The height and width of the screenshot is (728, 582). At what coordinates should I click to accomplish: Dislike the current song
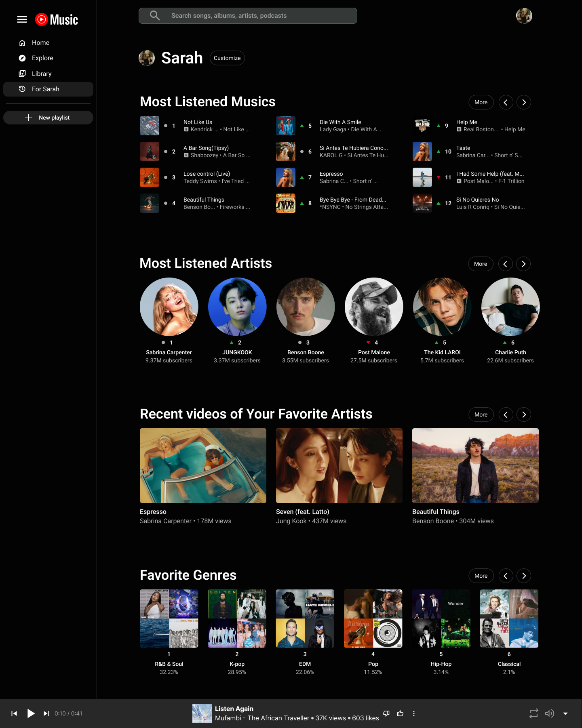pos(386,713)
